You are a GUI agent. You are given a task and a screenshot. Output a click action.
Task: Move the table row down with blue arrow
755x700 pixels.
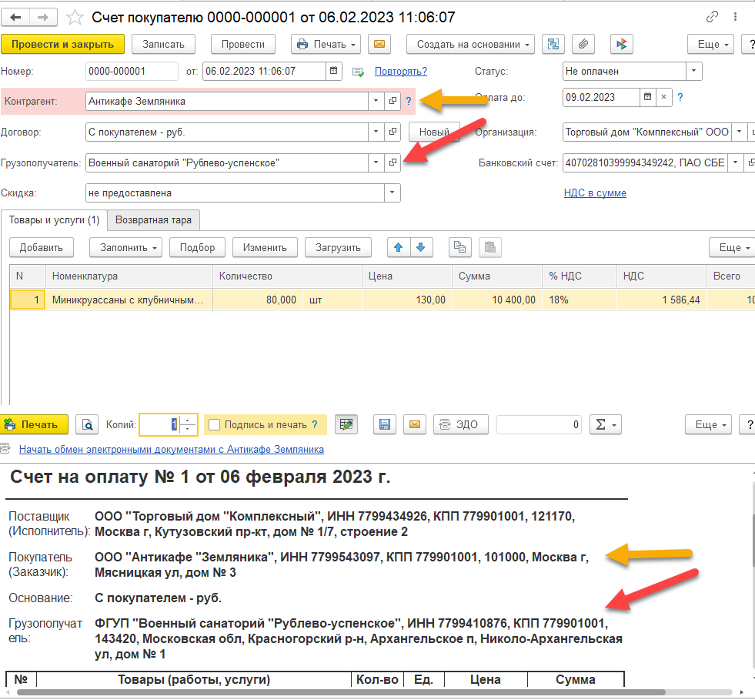click(421, 248)
